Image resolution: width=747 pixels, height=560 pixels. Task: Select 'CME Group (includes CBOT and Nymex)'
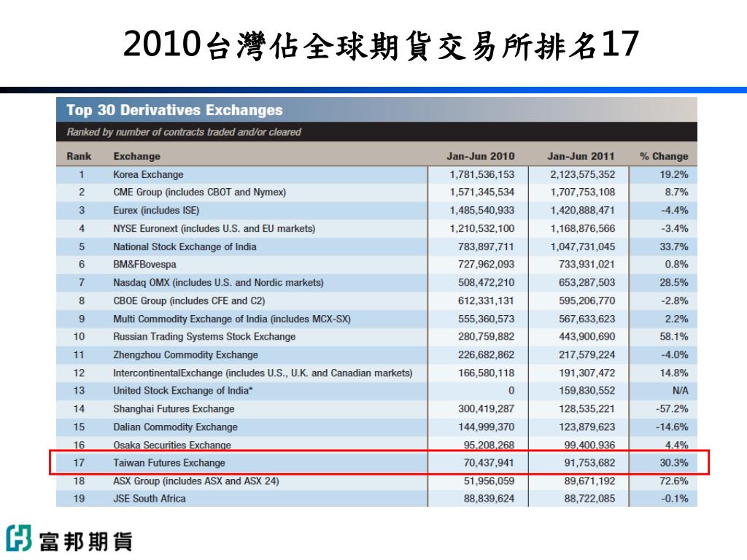point(200,192)
